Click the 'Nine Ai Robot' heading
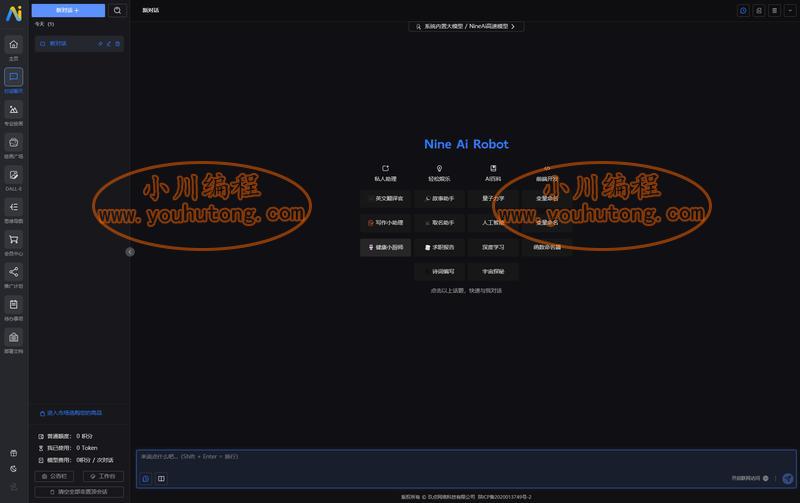 pos(466,144)
